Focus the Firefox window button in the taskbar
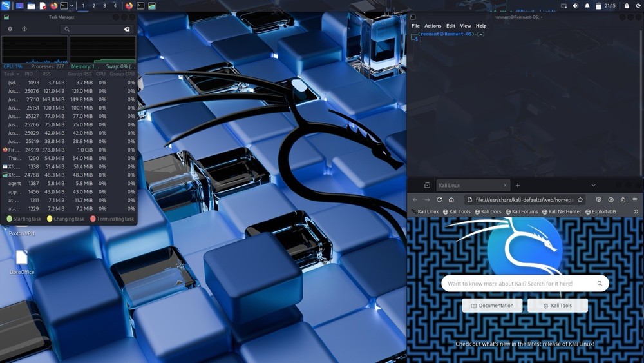Viewport: 644px width, 363px height. point(129,6)
